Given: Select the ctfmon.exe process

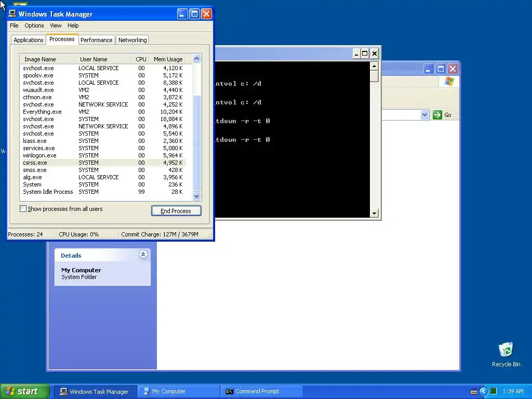Looking at the screenshot, I should click(x=104, y=97).
